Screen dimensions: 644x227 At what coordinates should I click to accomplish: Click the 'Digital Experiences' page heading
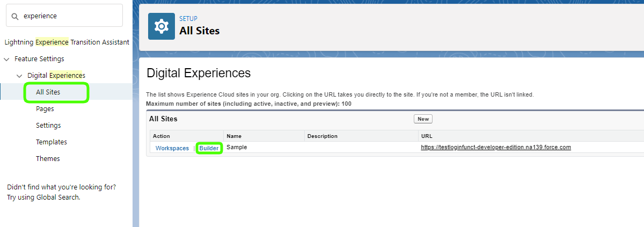click(x=199, y=74)
